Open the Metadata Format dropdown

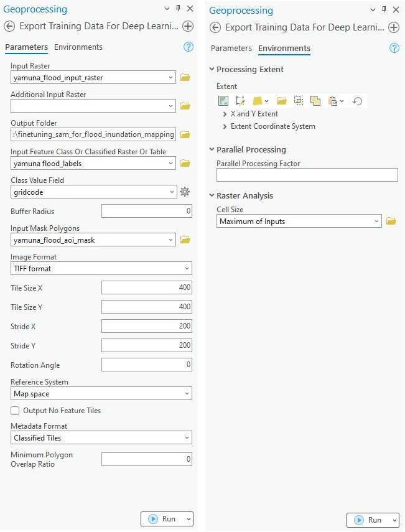pyautogui.click(x=101, y=438)
